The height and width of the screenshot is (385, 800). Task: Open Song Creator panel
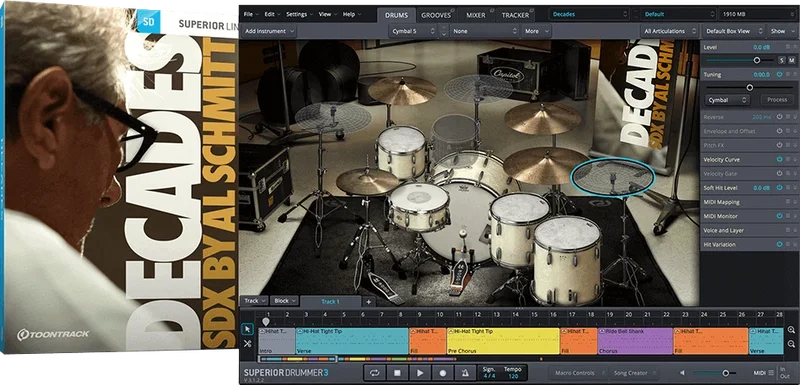coord(634,373)
